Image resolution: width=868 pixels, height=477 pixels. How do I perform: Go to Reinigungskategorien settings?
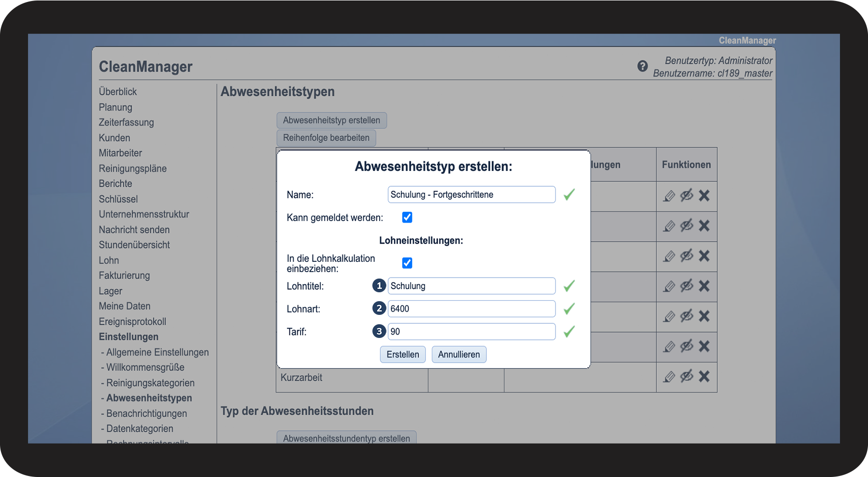pyautogui.click(x=150, y=383)
